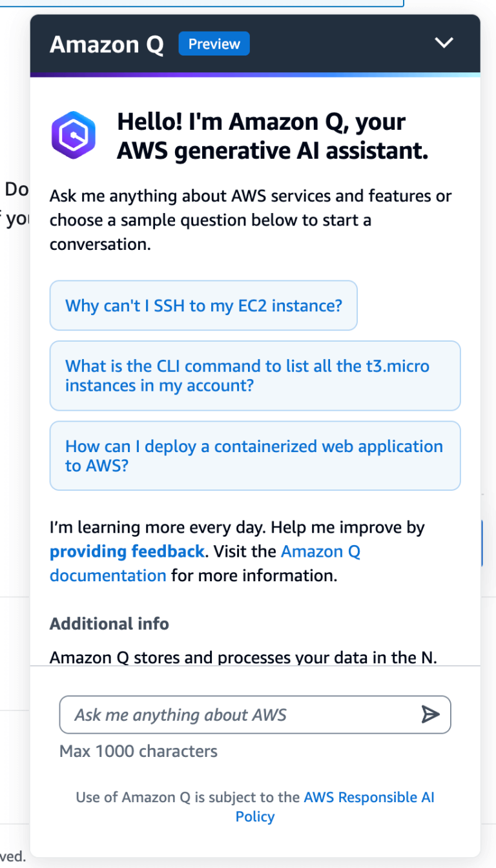
Task: Click the Amazon Q title in the header
Action: [106, 44]
